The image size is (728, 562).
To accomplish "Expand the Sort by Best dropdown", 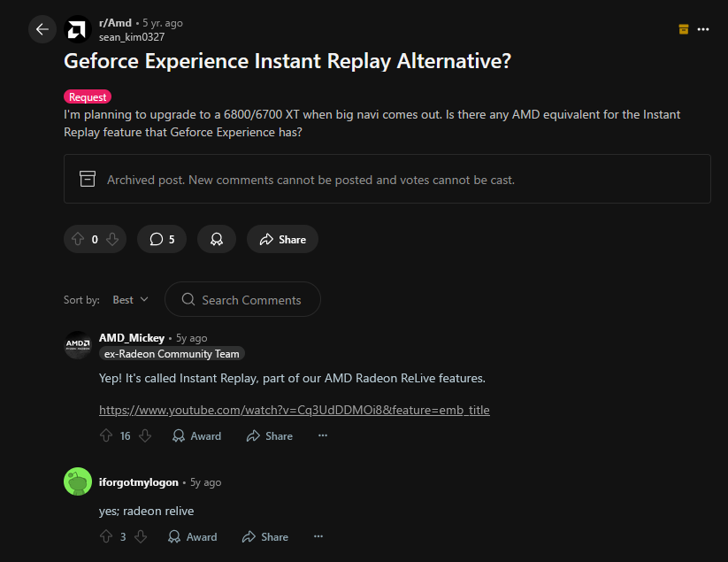I will click(x=130, y=300).
